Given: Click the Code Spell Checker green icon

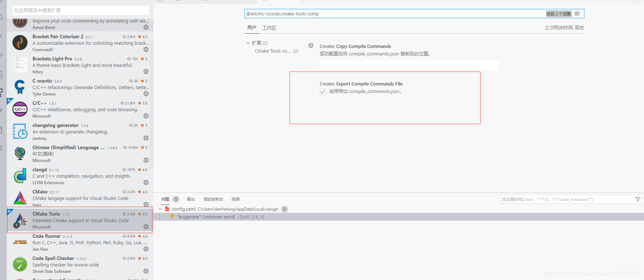Looking at the screenshot, I should click(20, 264).
